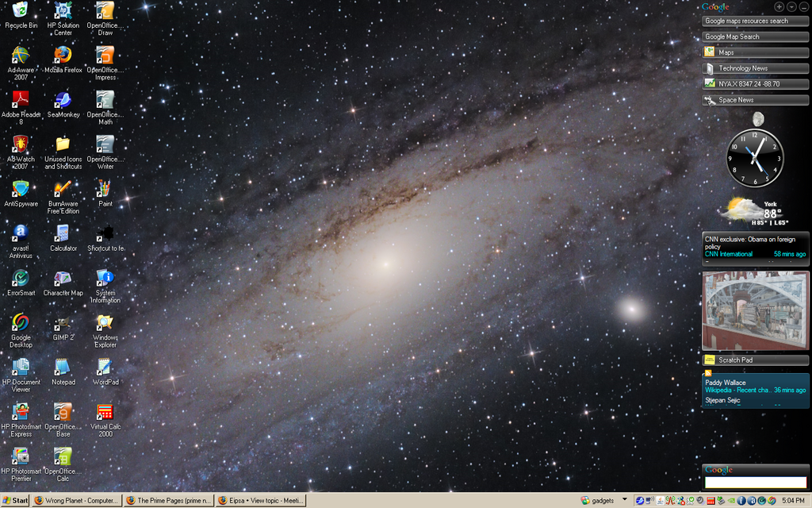The height and width of the screenshot is (508, 812).
Task: Click the Ad-Aware 2007 shortcut
Action: [x=21, y=63]
